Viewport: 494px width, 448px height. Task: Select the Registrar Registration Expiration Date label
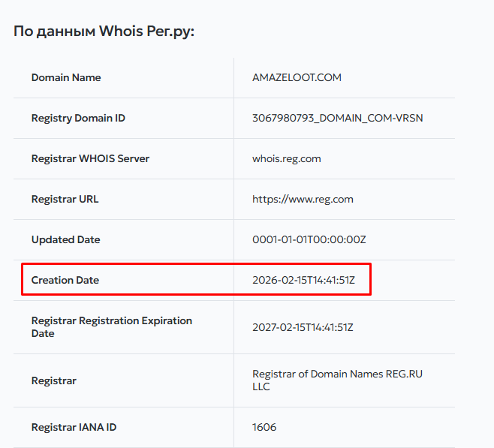[112, 327]
